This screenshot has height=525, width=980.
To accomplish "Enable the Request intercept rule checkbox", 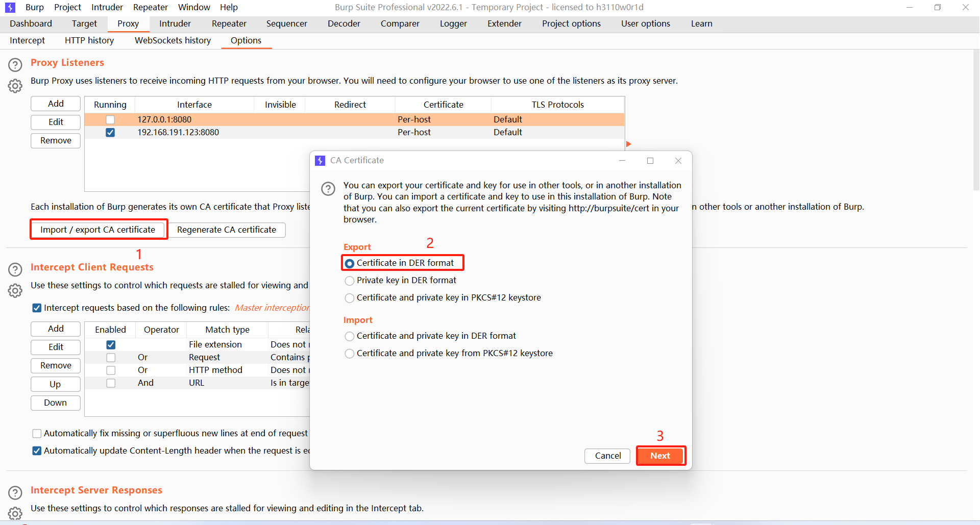I will coord(111,358).
